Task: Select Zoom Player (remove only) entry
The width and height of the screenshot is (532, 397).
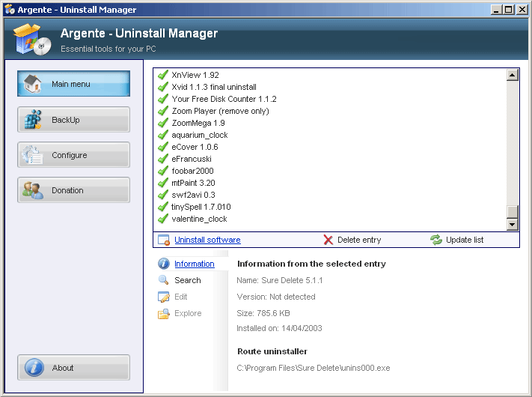Action: tap(220, 111)
